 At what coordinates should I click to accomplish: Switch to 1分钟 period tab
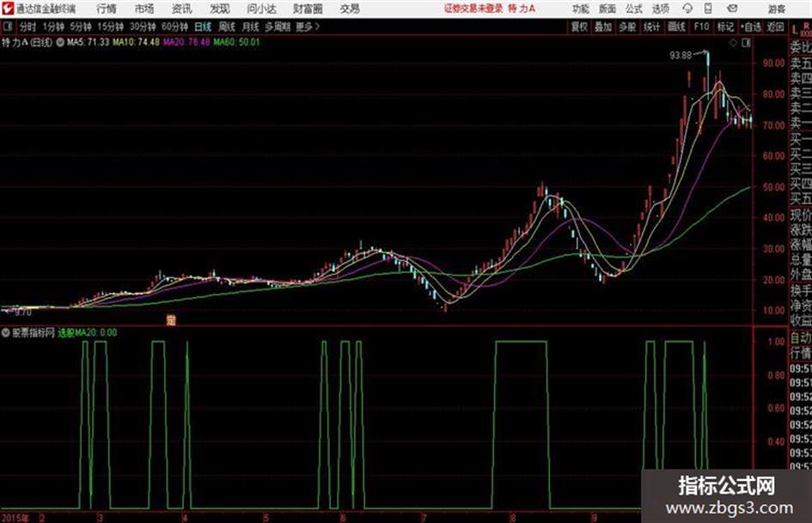pos(52,27)
